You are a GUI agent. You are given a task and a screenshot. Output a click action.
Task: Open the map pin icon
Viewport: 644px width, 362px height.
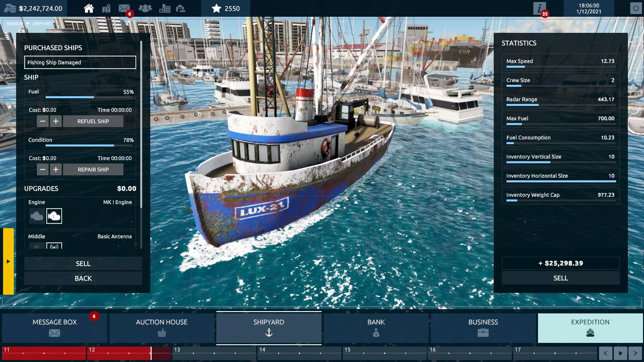coord(106,8)
